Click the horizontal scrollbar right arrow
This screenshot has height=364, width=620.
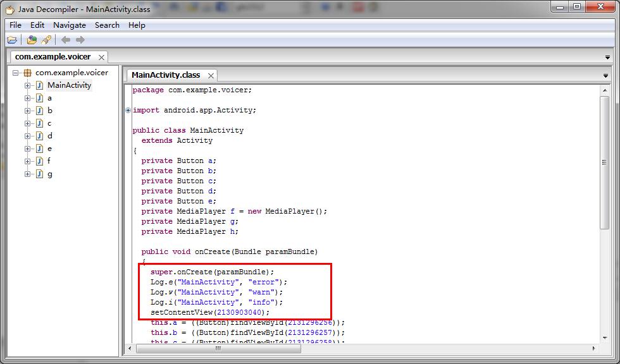pos(594,348)
